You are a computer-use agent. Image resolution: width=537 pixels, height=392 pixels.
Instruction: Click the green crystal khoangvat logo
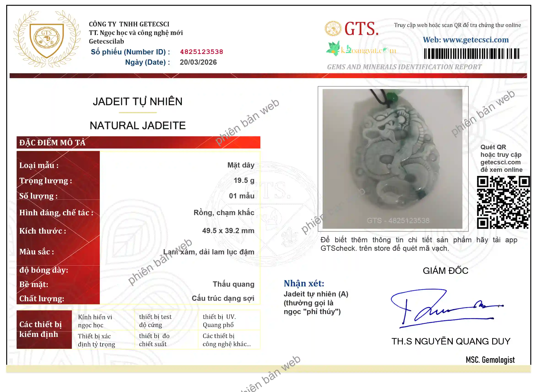pyautogui.click(x=333, y=49)
